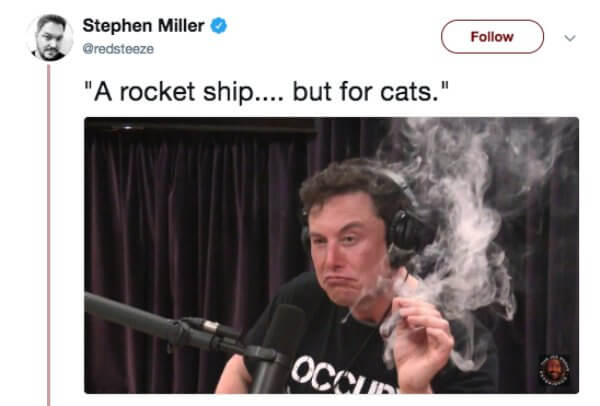Click the white OCCU shirt lettering
Image resolution: width=600 pixels, height=406 pixels.
click(342, 377)
